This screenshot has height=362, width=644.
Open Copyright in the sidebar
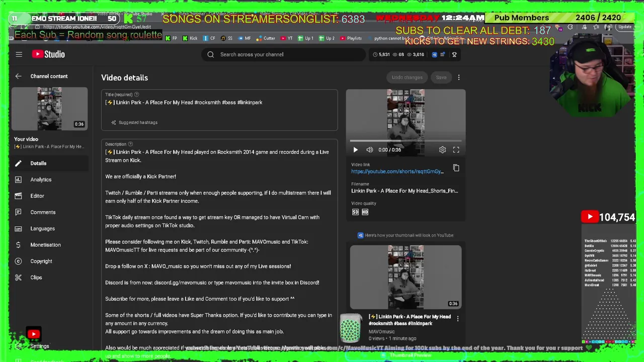[49, 261]
